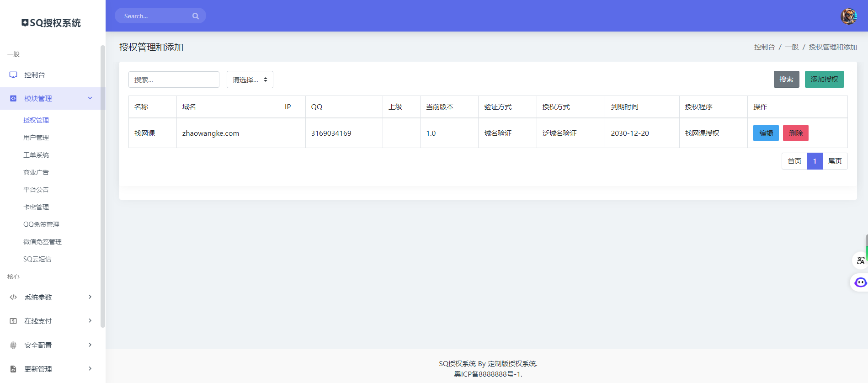The height and width of the screenshot is (383, 868).
Task: Click the gray 搜索 button
Action: click(787, 79)
